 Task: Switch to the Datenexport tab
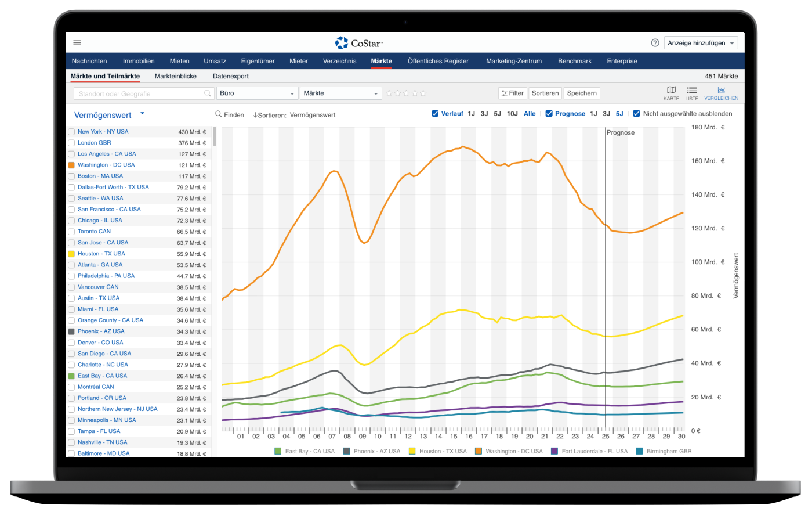tap(230, 76)
